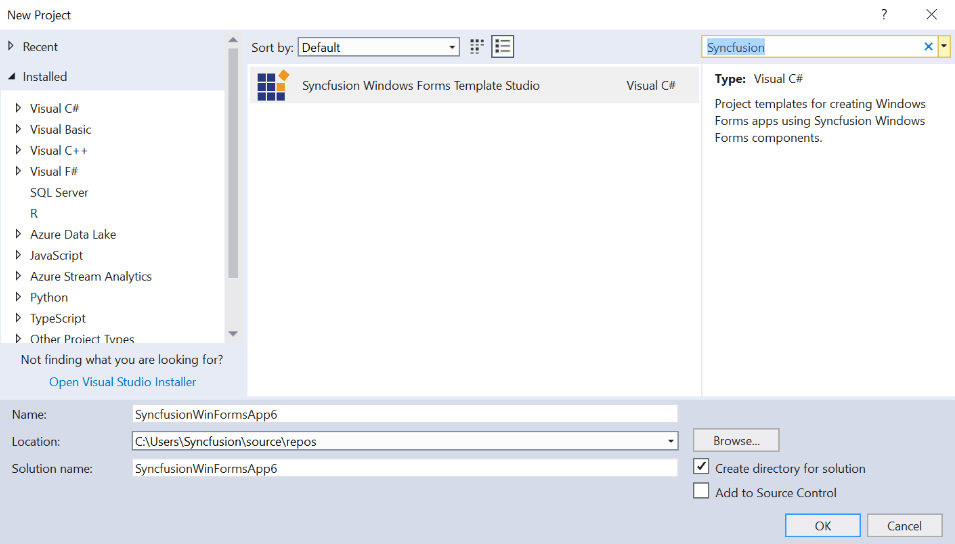This screenshot has width=955, height=544.
Task: Enable Add to Source Control checkbox
Action: (x=701, y=491)
